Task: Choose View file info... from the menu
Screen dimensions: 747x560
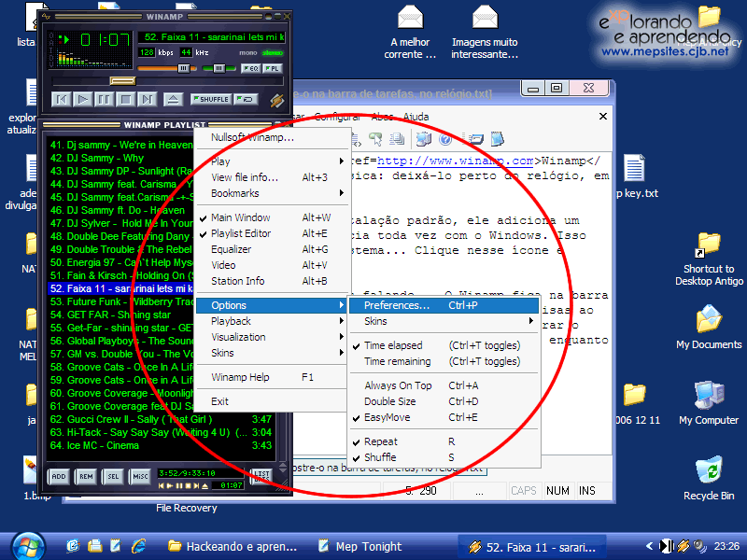Action: pyautogui.click(x=272, y=177)
